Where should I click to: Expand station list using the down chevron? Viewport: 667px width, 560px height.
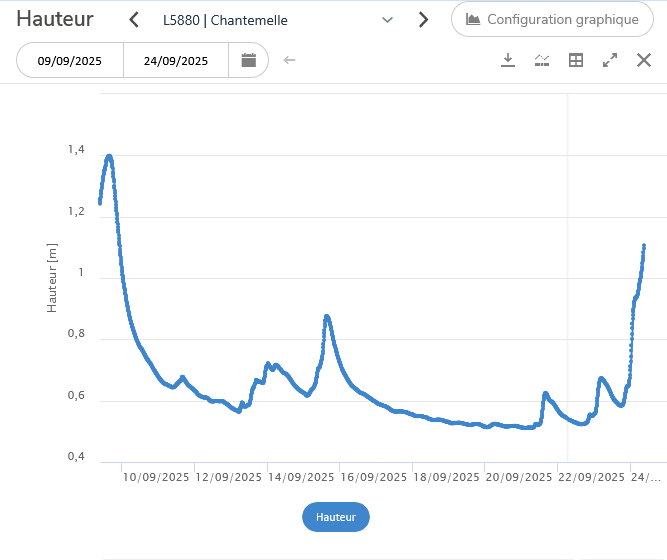click(x=388, y=19)
